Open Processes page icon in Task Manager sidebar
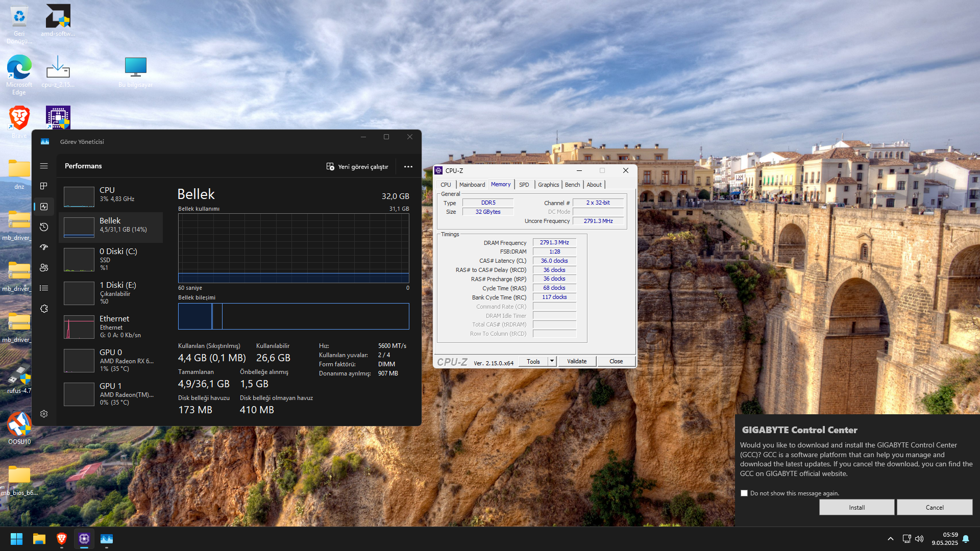 pos(44,186)
